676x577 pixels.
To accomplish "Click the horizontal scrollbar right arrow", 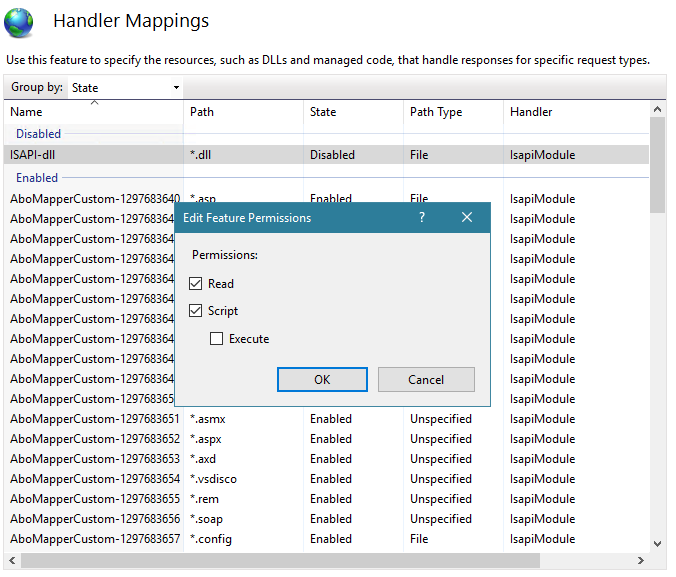I will (x=641, y=561).
